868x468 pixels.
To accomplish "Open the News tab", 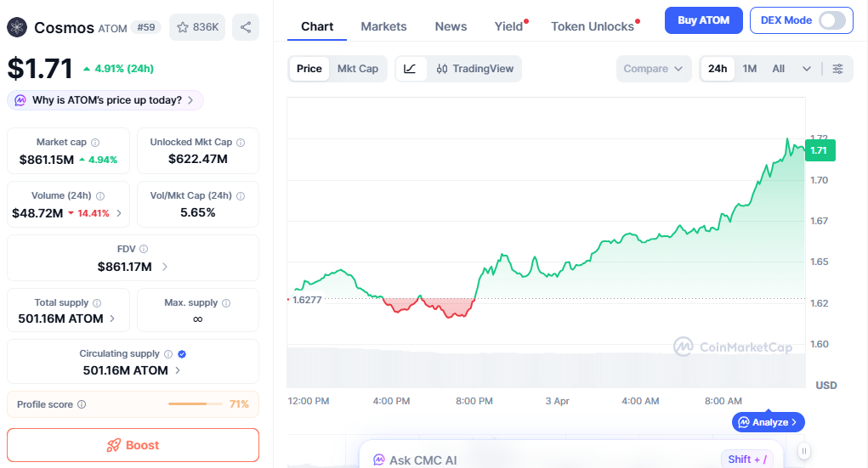I will 451,26.
